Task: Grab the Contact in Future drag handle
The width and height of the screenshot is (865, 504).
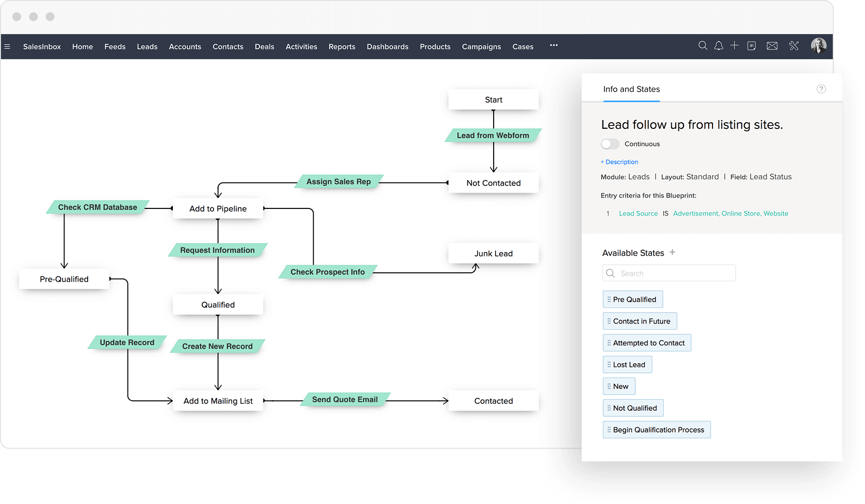Action: [x=609, y=321]
